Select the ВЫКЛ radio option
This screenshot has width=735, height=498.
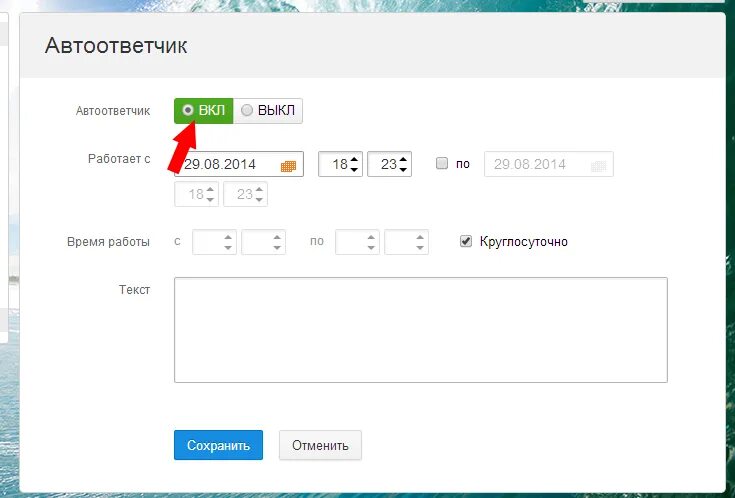[268, 111]
